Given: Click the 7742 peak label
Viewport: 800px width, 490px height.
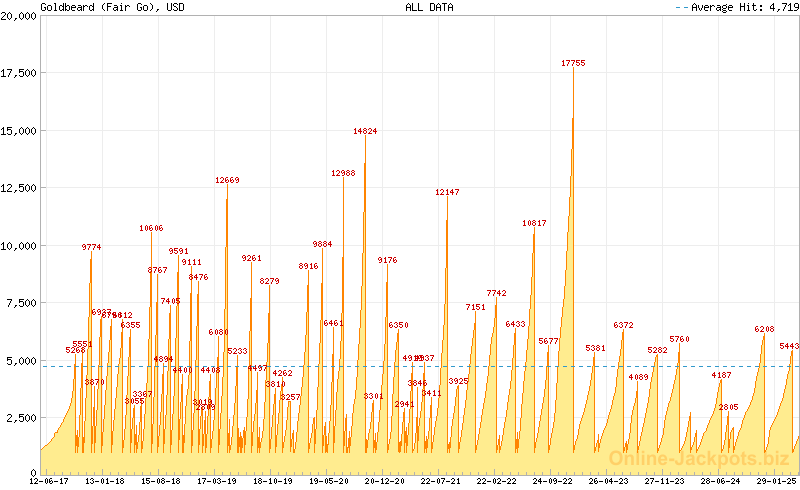Looking at the screenshot, I should 497,293.
